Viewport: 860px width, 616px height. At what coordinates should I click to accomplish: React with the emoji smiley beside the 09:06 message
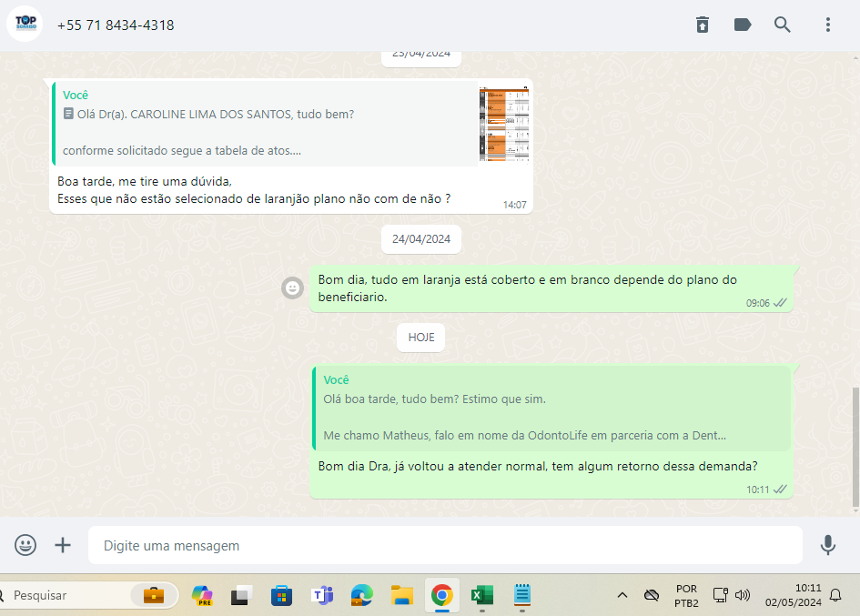pyautogui.click(x=292, y=288)
